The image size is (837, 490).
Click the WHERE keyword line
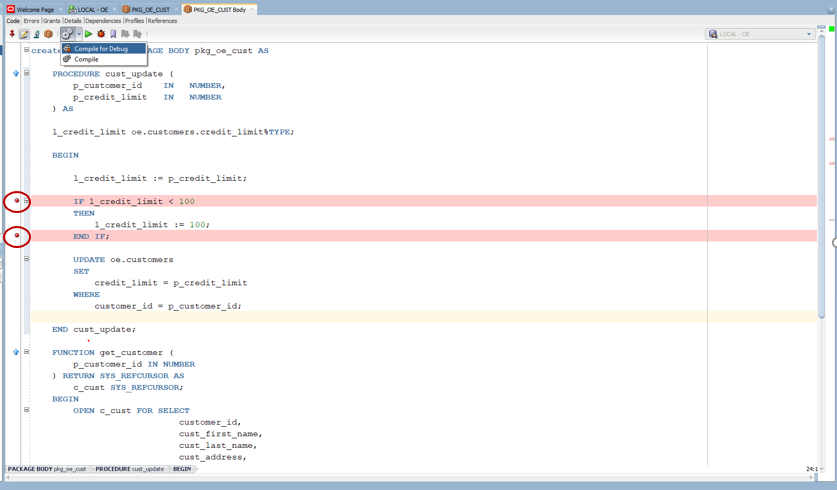[x=86, y=295]
